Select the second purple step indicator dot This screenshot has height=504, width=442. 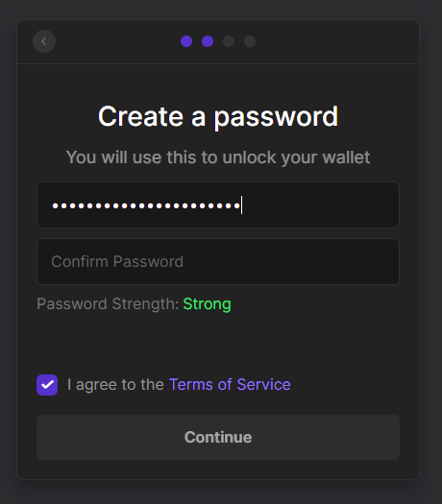(208, 41)
